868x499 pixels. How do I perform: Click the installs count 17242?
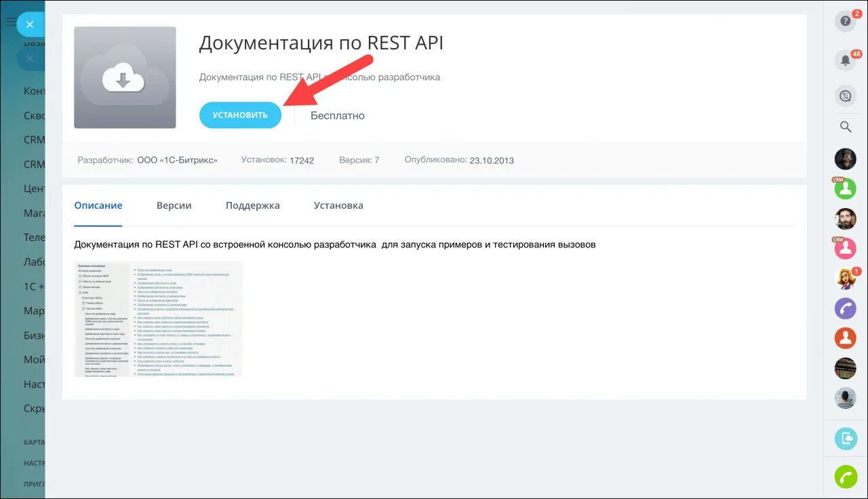(302, 161)
